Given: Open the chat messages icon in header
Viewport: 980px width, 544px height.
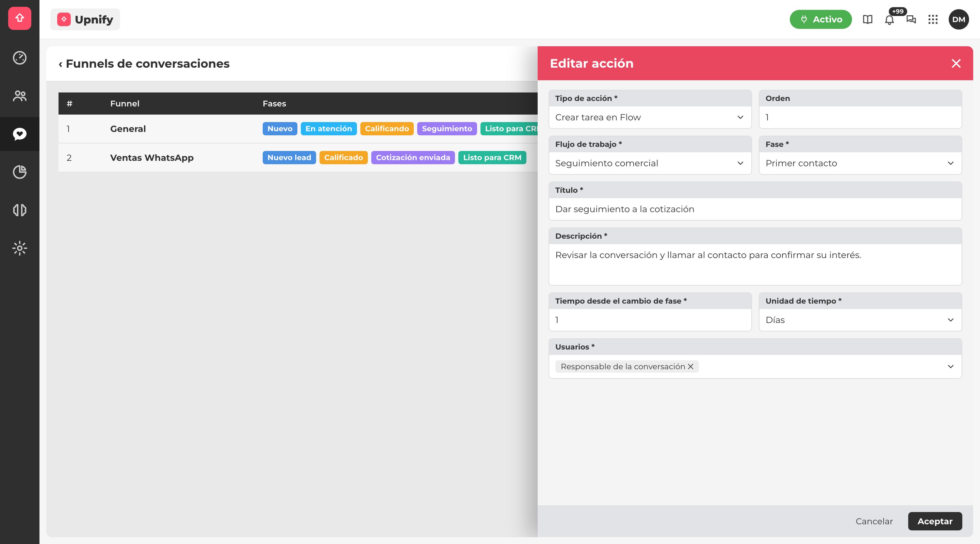Looking at the screenshot, I should (x=911, y=19).
